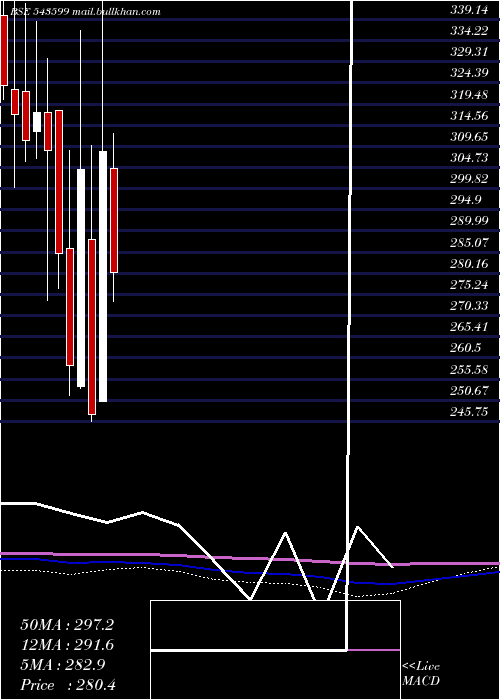Click the 280.16 price axis label
The height and width of the screenshot is (700, 500).
pyautogui.click(x=469, y=264)
